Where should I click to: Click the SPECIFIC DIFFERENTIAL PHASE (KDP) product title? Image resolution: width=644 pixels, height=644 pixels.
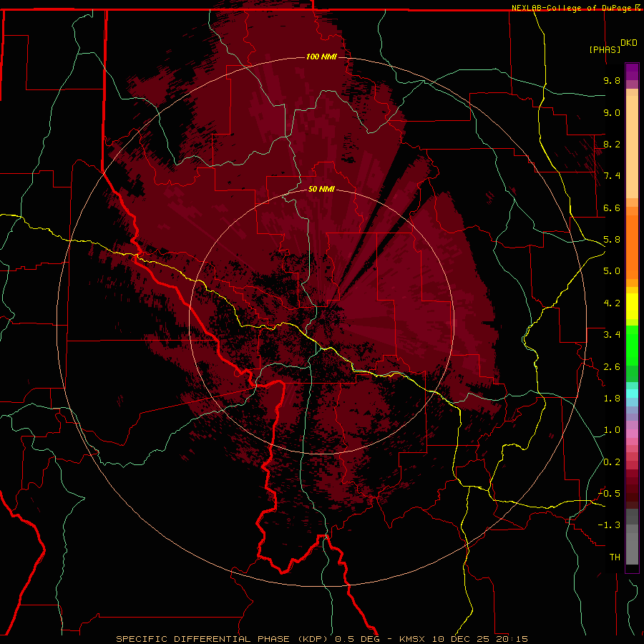pos(223,639)
